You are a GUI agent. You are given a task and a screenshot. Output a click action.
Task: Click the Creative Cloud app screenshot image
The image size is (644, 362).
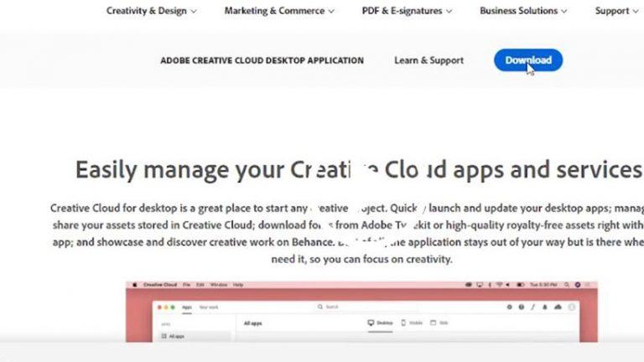pos(361,312)
